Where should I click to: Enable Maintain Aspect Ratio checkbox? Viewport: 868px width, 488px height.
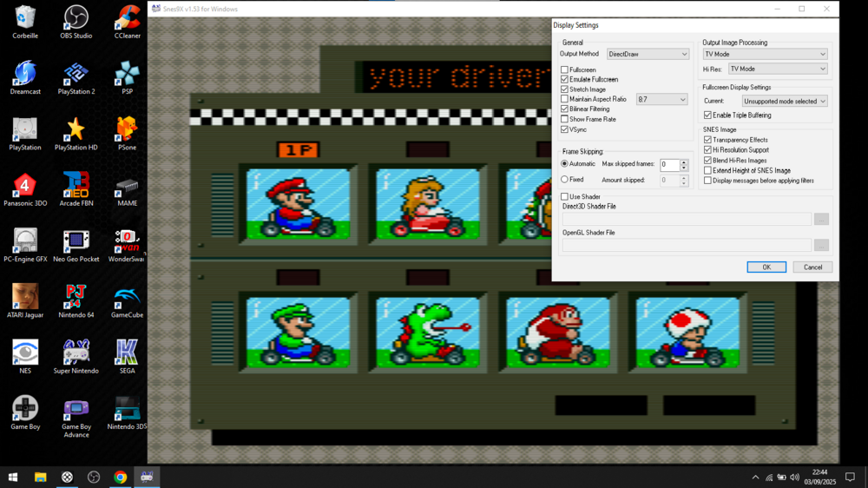pos(565,99)
